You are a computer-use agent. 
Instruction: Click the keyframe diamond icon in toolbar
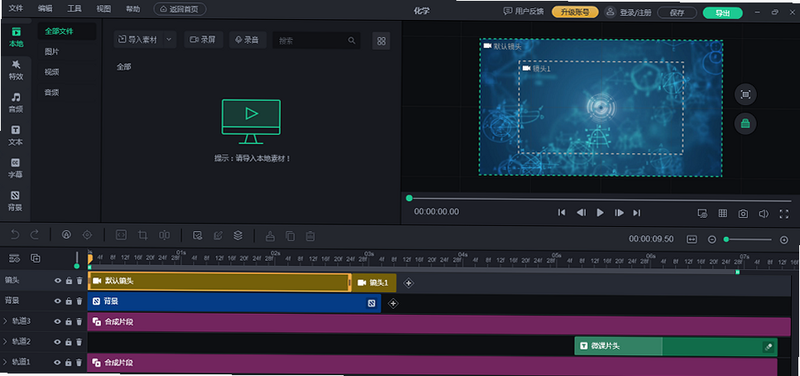tap(87, 235)
